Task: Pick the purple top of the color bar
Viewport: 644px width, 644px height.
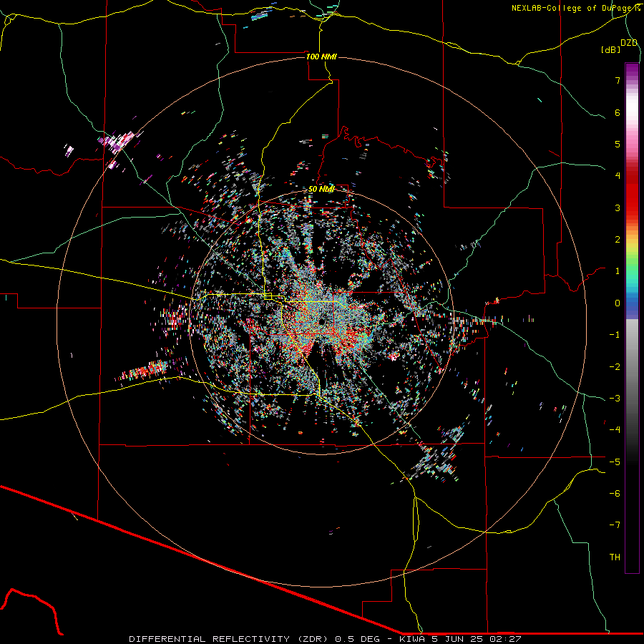Action: point(632,71)
